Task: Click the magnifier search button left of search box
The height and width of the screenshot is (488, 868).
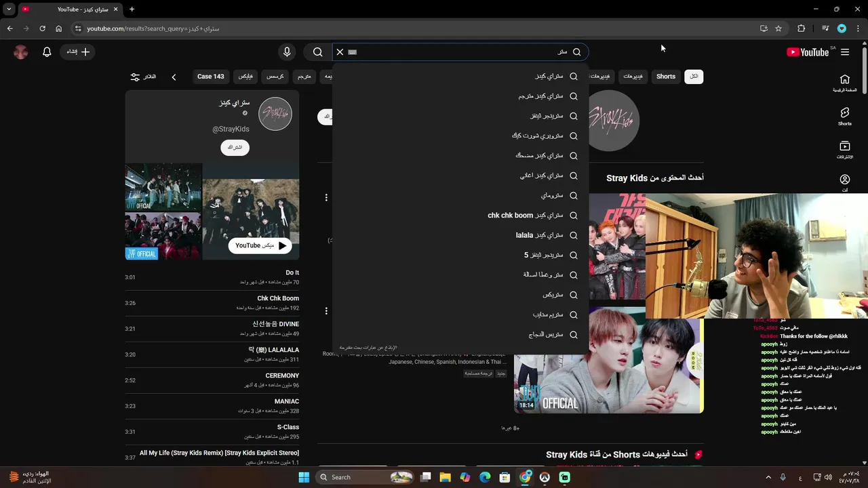Action: [x=317, y=52]
